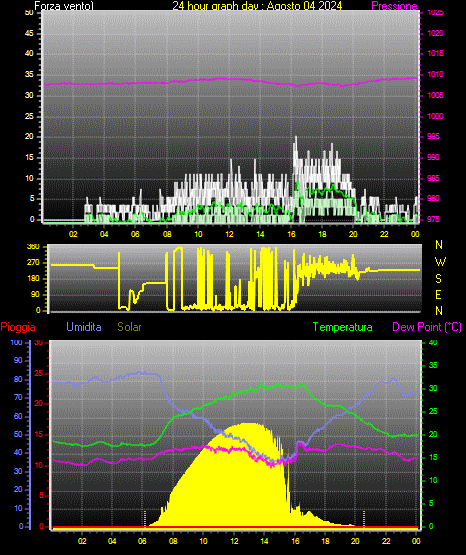Click the Pioggia legend label
This screenshot has height=555, width=466.
[x=18, y=327]
